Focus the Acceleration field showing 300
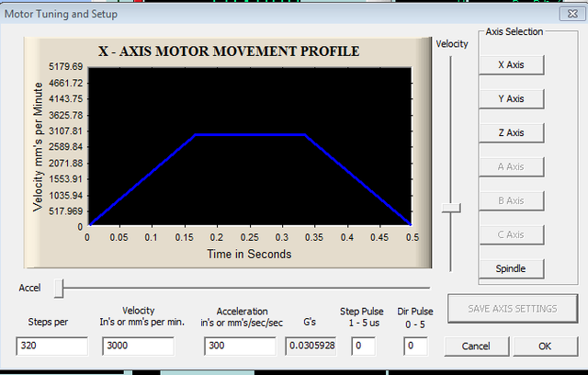The width and height of the screenshot is (588, 375). (240, 346)
